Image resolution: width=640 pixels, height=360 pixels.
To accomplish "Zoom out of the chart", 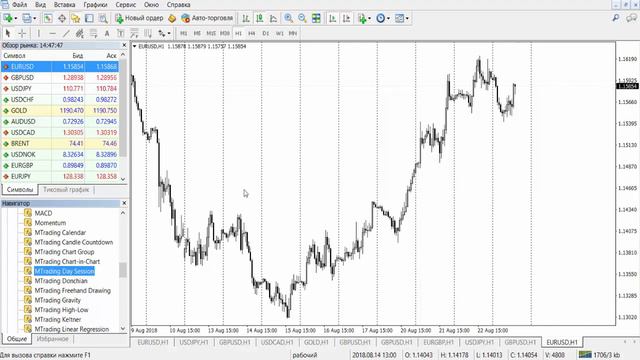I will [302, 18].
